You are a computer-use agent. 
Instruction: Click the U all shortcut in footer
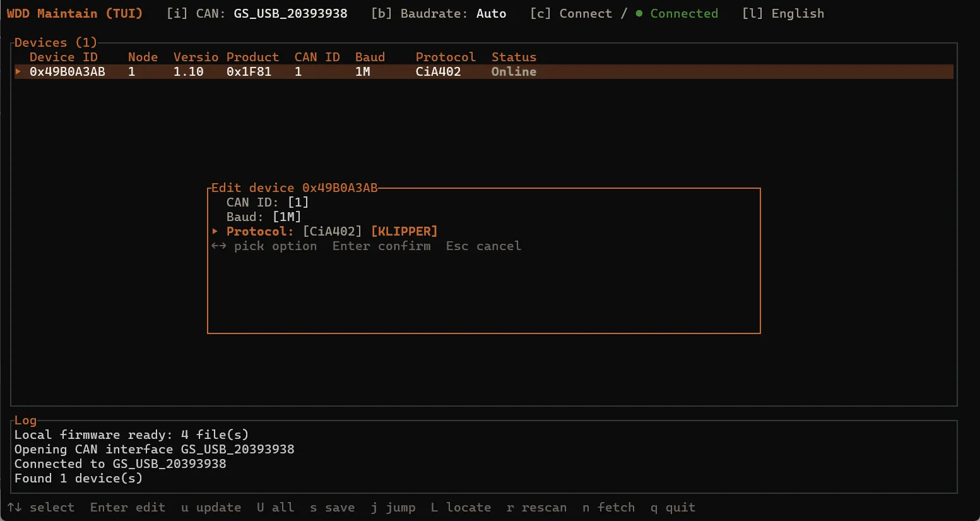pyautogui.click(x=275, y=507)
